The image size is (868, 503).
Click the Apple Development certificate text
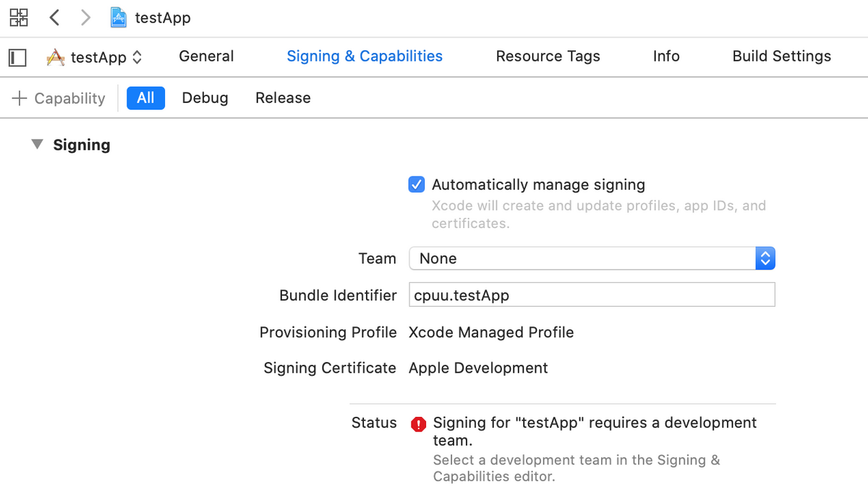coord(478,368)
